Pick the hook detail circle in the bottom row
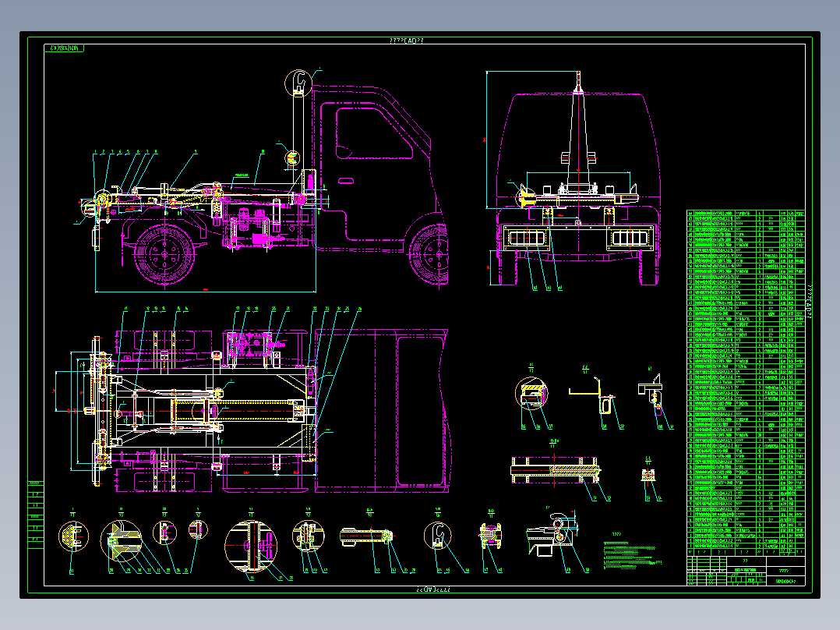 click(438, 536)
